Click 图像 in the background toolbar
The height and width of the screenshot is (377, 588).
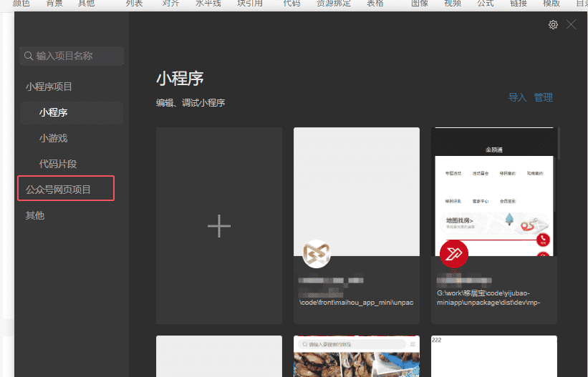420,4
